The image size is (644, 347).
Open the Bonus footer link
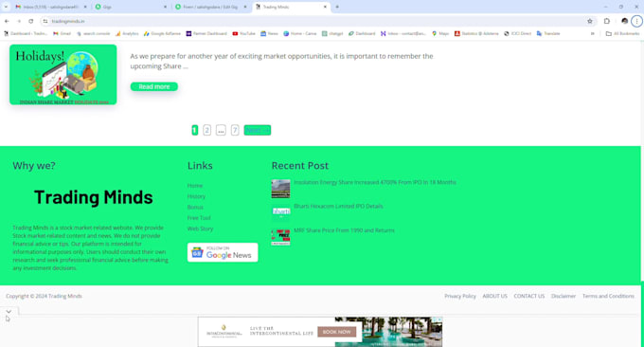(195, 207)
